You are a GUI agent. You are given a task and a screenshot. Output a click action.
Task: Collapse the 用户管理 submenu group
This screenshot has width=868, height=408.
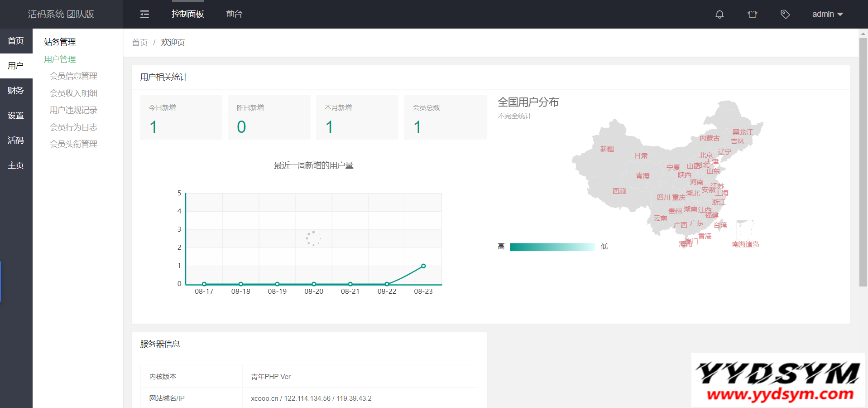click(x=60, y=59)
